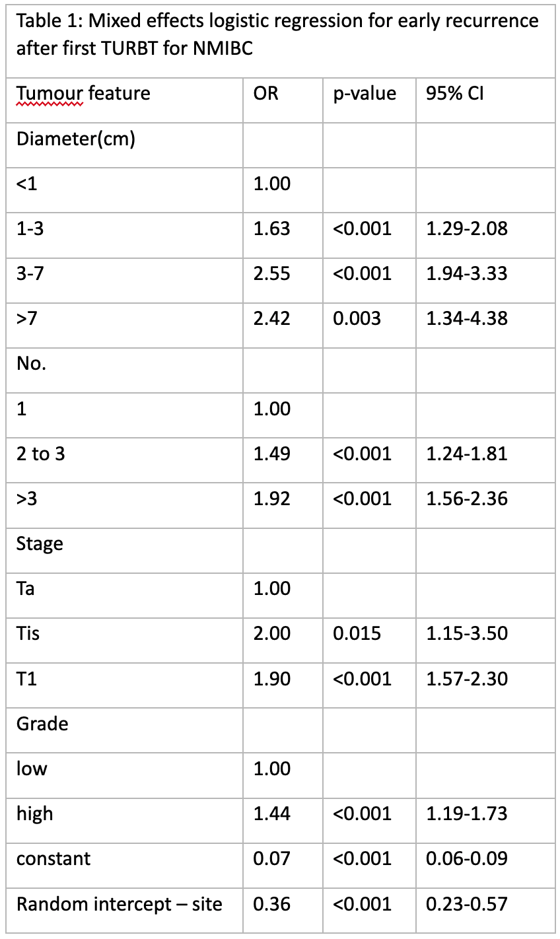Click the odds ratio cell 1.92

point(272,499)
